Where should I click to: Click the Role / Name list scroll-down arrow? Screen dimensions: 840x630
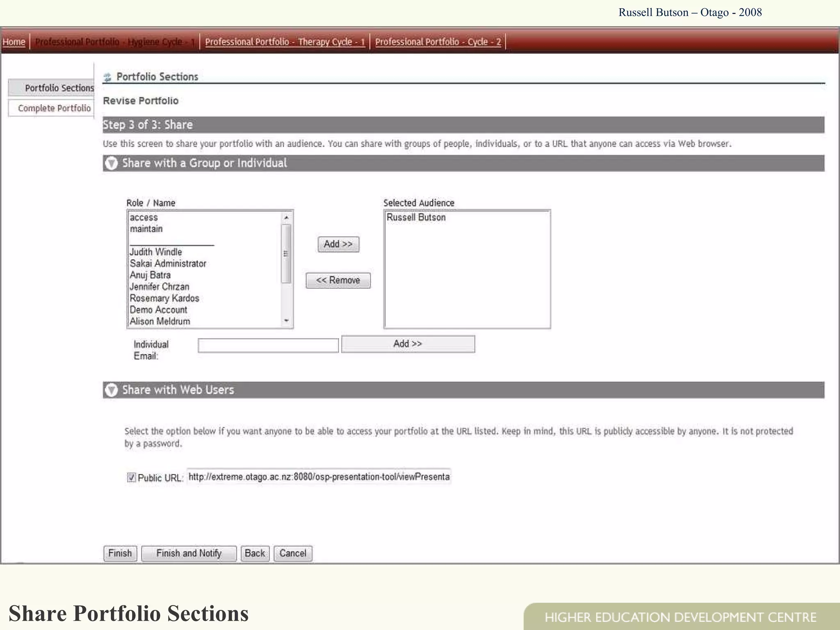click(286, 321)
